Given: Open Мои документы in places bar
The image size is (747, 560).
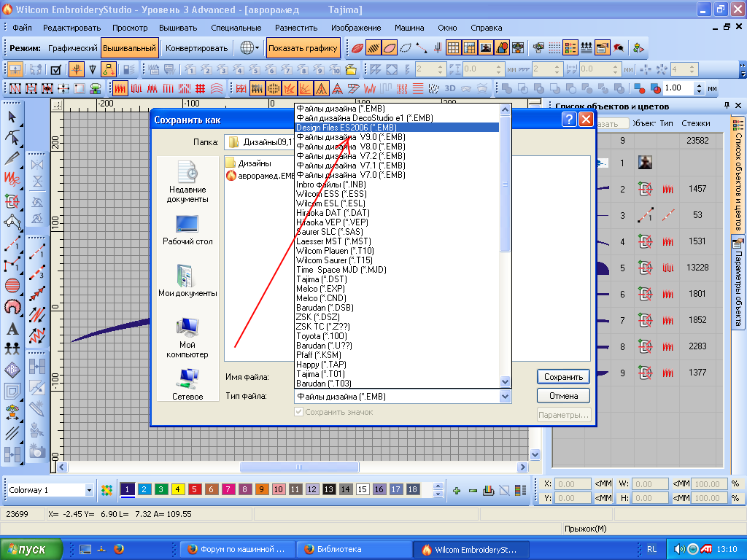Looking at the screenshot, I should [187, 281].
